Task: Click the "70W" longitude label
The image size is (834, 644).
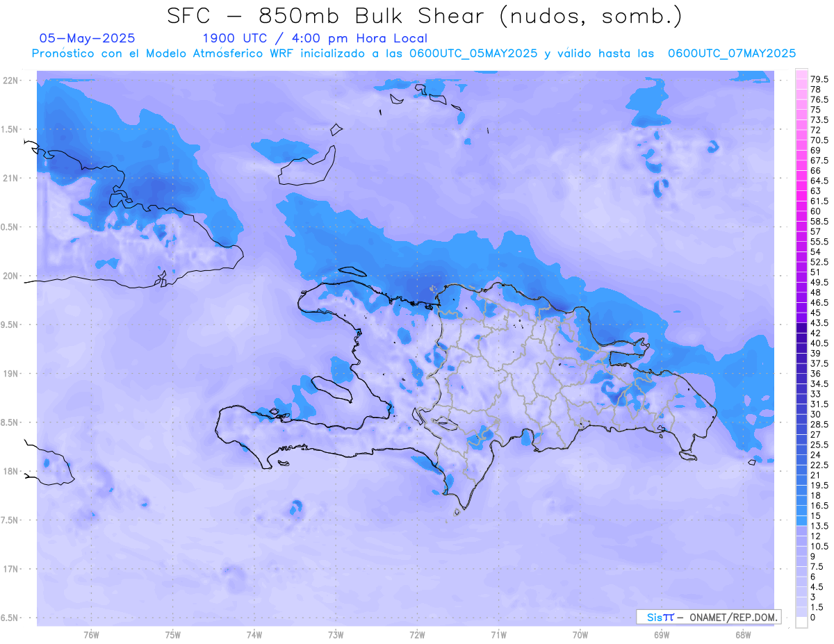Action: pyautogui.click(x=580, y=634)
